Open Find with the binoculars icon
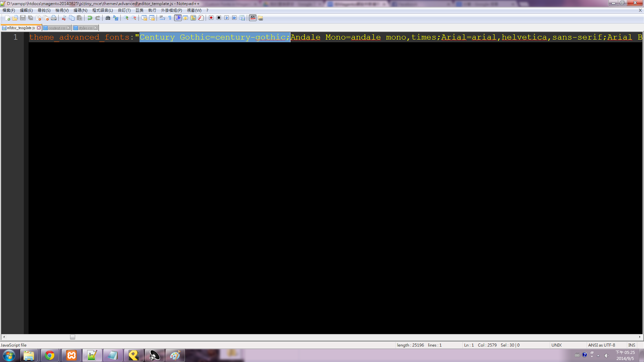 pos(108,18)
